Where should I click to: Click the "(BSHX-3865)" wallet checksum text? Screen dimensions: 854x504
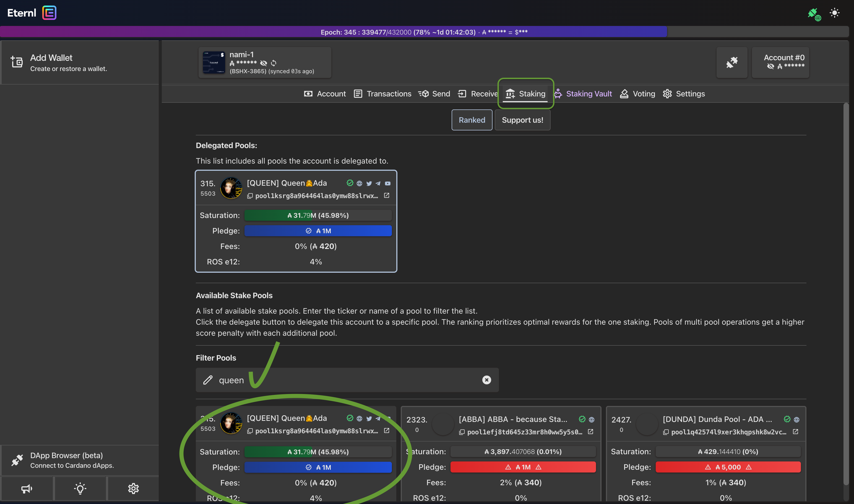coord(248,71)
